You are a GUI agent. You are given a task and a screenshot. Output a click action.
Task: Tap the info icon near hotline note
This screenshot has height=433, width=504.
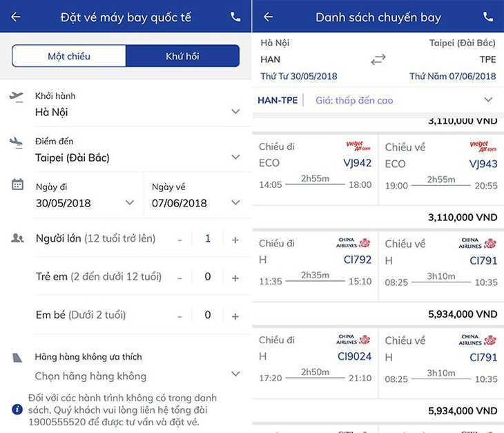tap(17, 410)
